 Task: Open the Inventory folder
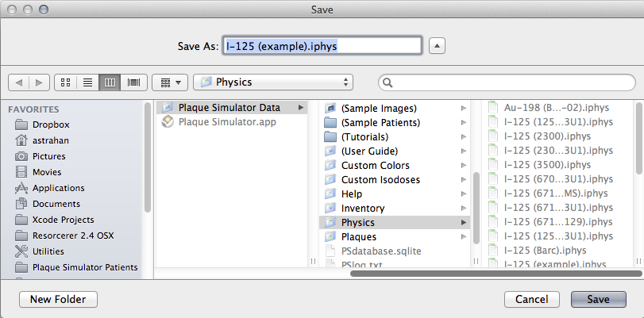point(363,209)
